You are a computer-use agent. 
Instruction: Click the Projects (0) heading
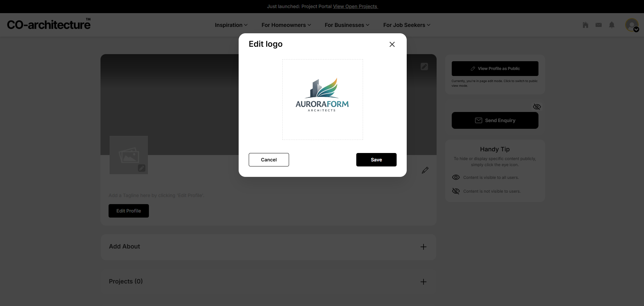point(126,281)
